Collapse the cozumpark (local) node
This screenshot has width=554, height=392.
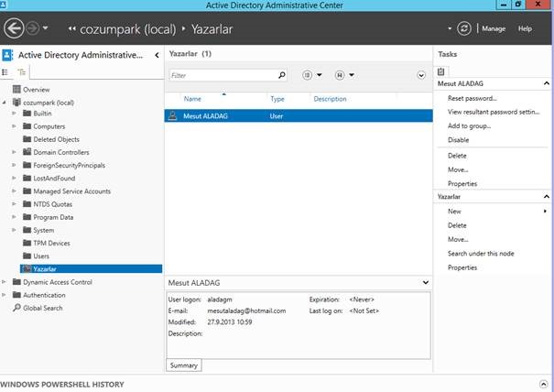pyautogui.click(x=5, y=103)
